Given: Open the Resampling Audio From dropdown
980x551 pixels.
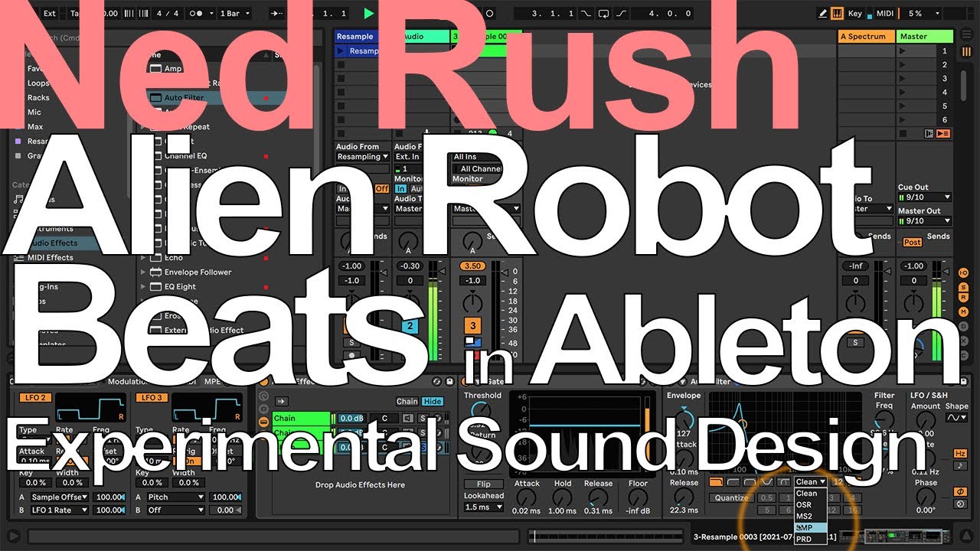Looking at the screenshot, I should [x=362, y=157].
